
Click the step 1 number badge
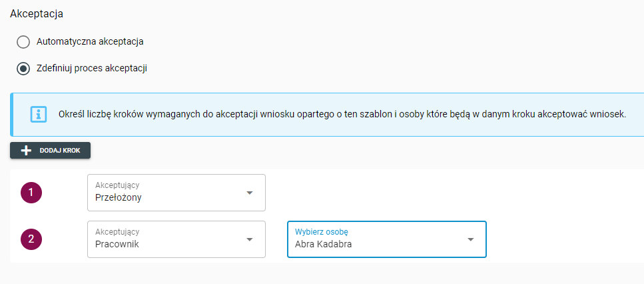pyautogui.click(x=31, y=193)
